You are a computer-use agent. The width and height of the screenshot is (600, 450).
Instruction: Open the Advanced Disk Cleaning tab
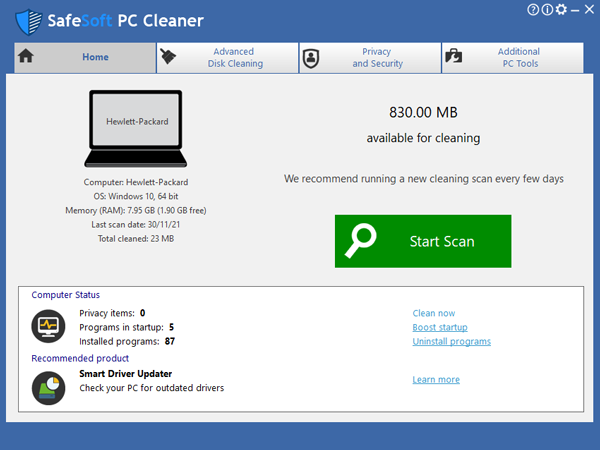pyautogui.click(x=227, y=57)
